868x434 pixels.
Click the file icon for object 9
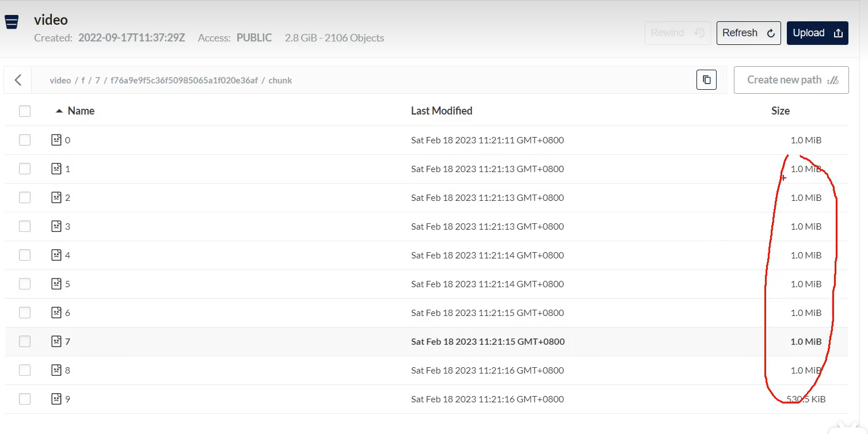click(x=56, y=399)
